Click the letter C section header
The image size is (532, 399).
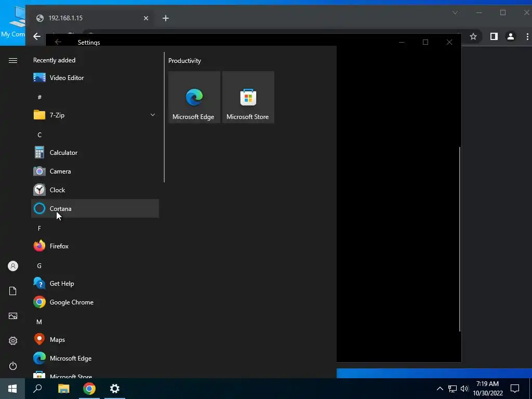39,135
